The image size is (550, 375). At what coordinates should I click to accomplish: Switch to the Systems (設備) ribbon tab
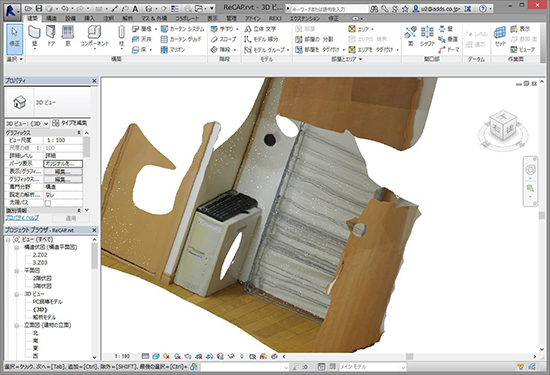tap(70, 18)
